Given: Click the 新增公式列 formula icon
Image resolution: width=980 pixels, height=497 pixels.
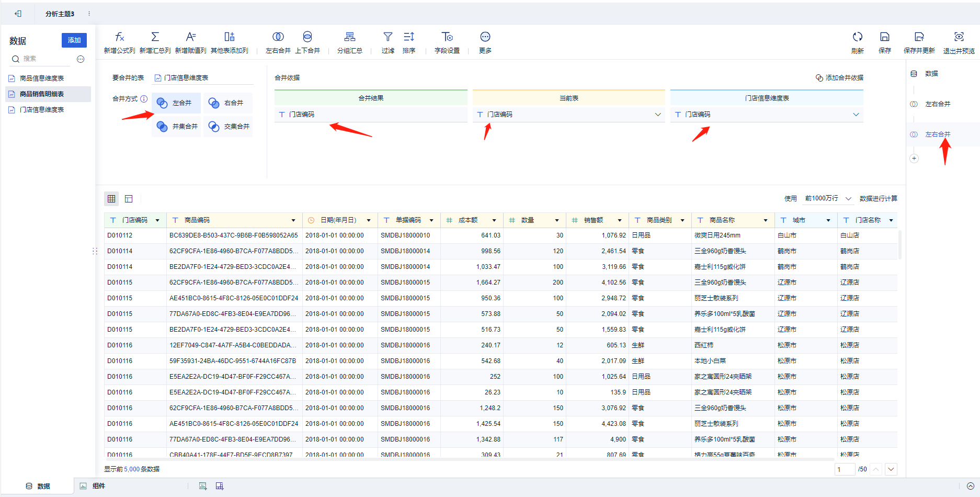Looking at the screenshot, I should pos(119,37).
